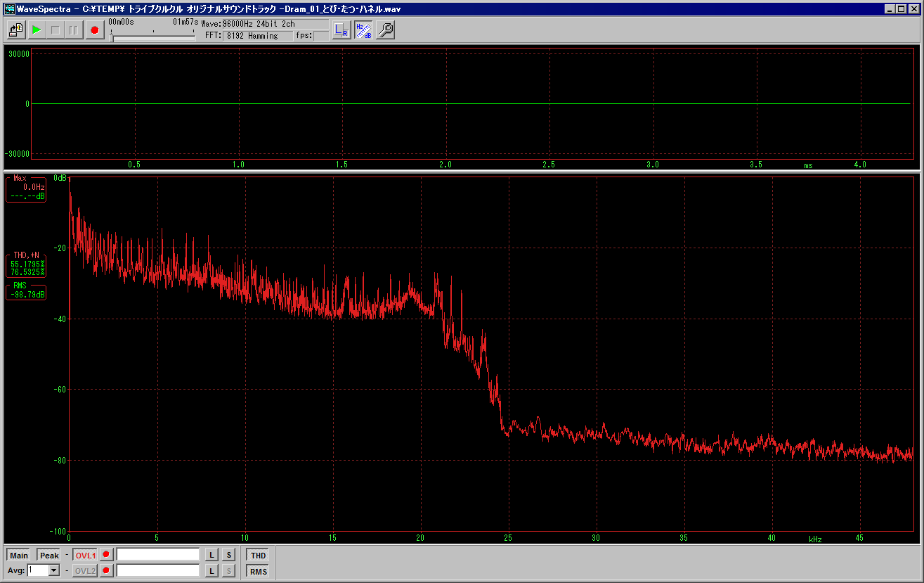Image resolution: width=924 pixels, height=583 pixels.
Task: Open settings with the wrench icon
Action: click(385, 30)
